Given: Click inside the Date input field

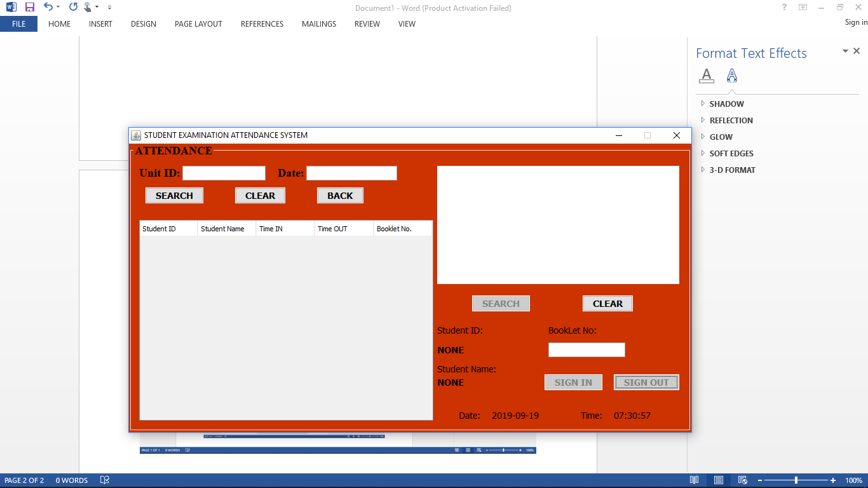Looking at the screenshot, I should click(x=351, y=173).
